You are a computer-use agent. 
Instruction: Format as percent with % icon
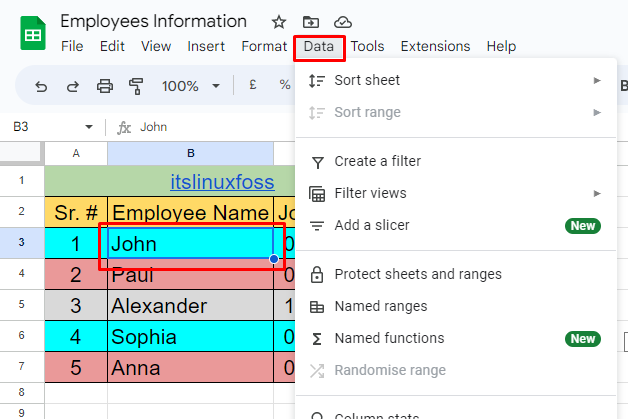(x=284, y=85)
